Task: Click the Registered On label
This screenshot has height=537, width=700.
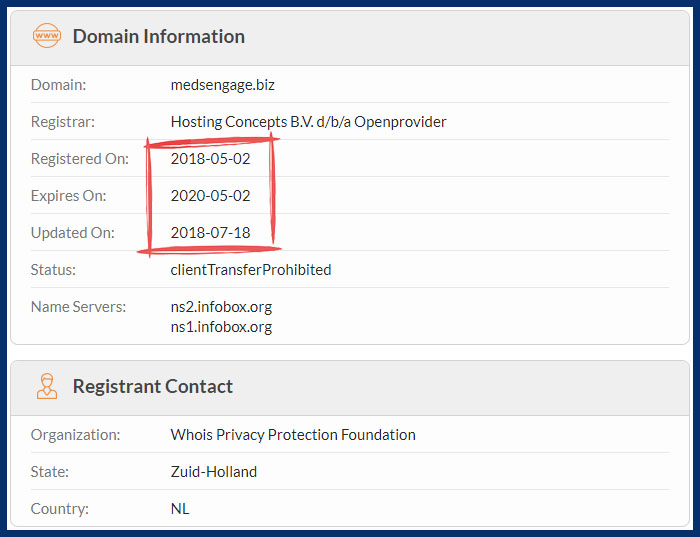Action: click(79, 159)
